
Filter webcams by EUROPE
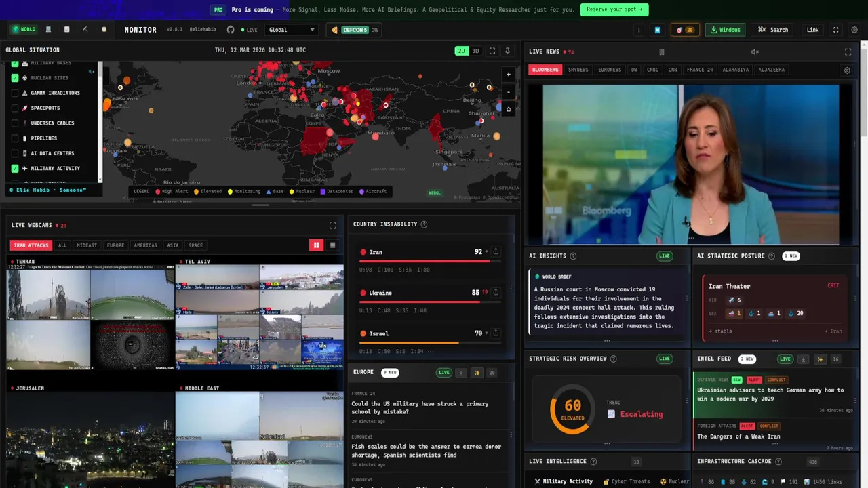point(116,245)
